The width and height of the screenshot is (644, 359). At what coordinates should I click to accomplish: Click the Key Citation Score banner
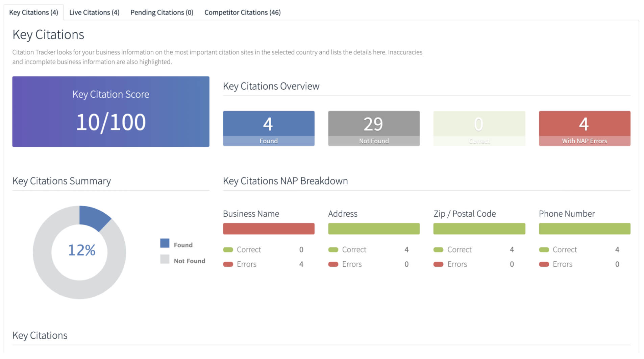point(110,112)
